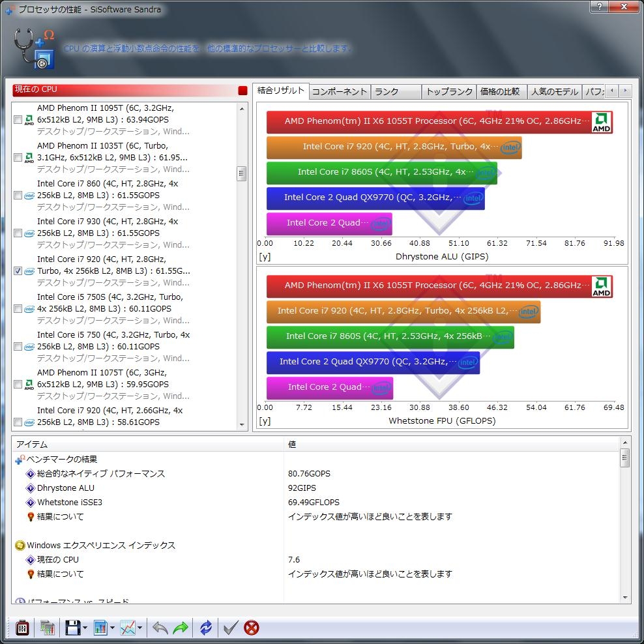
Task: Open the dropdown arrow next to save icon
Action: click(85, 628)
